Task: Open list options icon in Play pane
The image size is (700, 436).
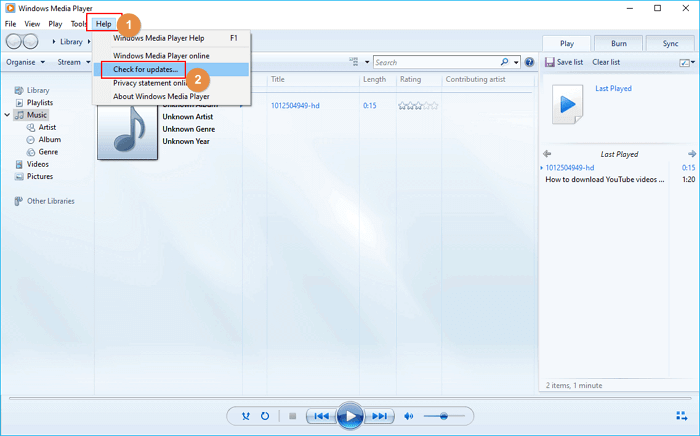Action: click(x=687, y=62)
